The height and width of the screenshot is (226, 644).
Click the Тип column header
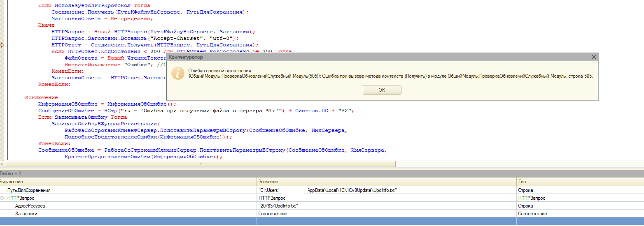coord(580,182)
